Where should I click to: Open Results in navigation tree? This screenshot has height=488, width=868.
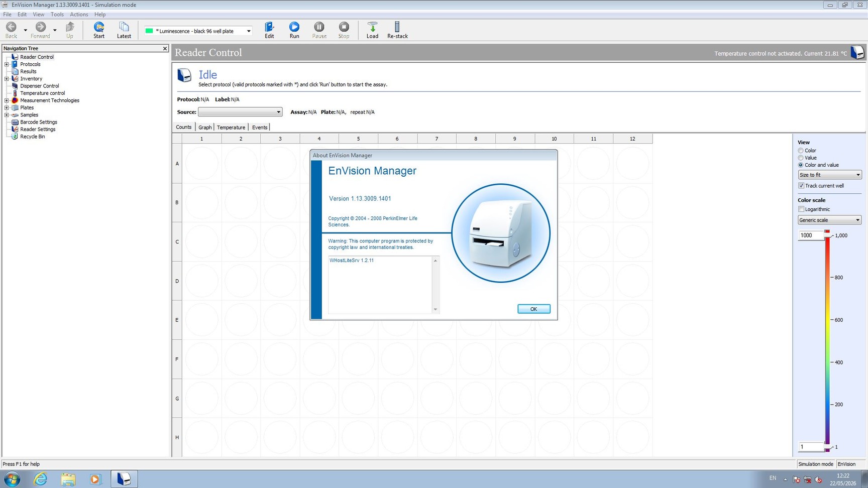[28, 71]
